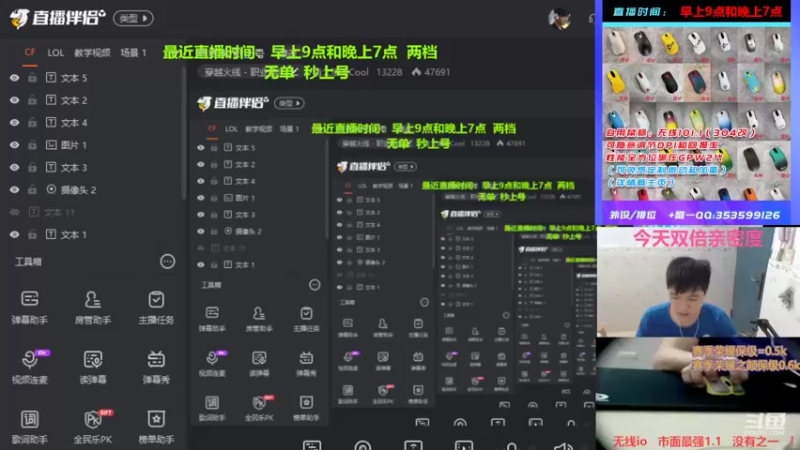Click the popularity value 47691
This screenshot has width=800, height=450.
[438, 72]
